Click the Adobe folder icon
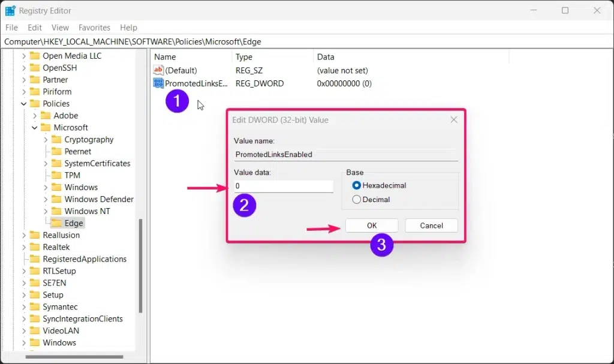This screenshot has width=614, height=364. (46, 116)
